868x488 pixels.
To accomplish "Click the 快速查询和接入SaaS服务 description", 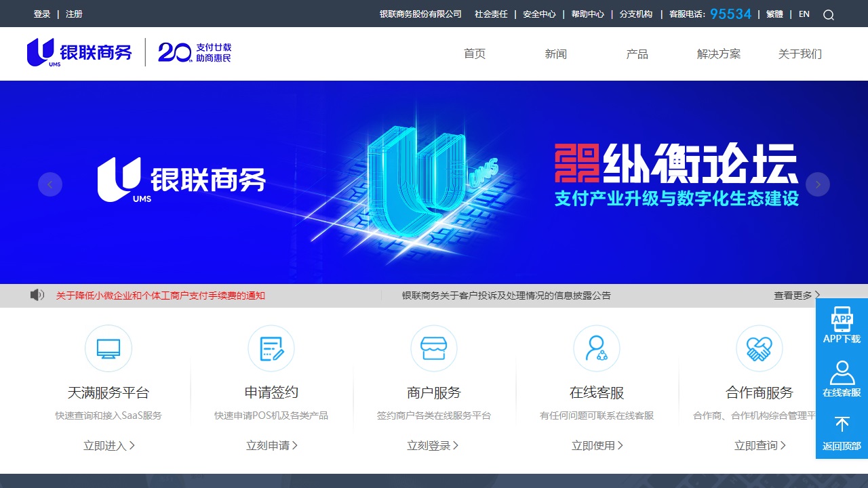I will (x=108, y=415).
